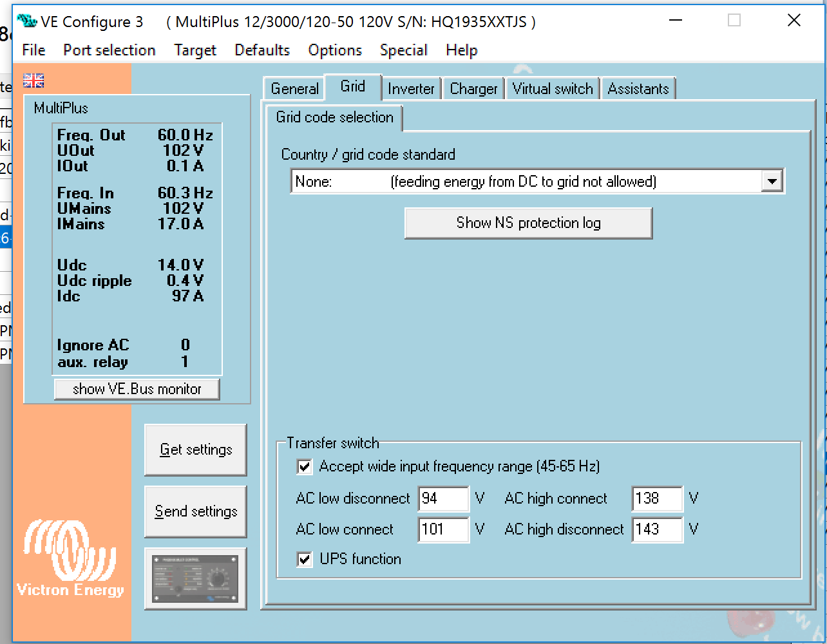Disable the UPS function checkbox
Image resolution: width=827 pixels, height=644 pixels.
[305, 559]
